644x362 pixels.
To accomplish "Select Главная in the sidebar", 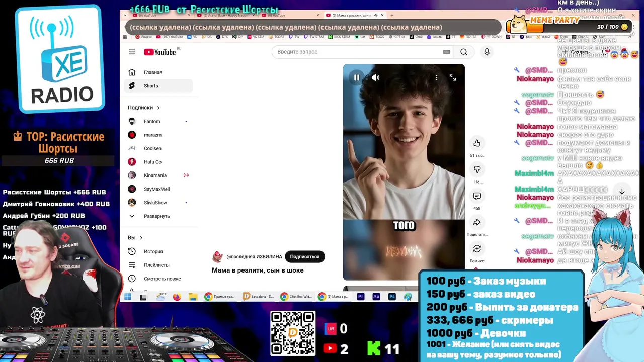I will click(x=158, y=72).
